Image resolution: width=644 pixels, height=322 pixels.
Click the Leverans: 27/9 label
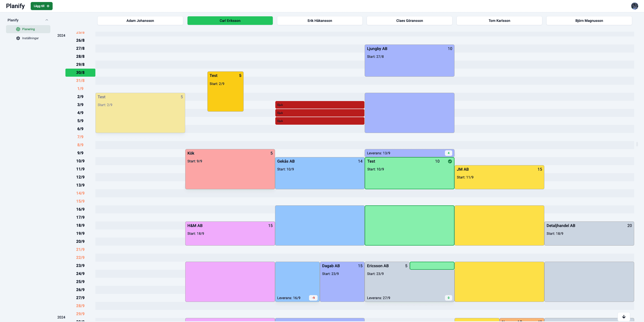[x=378, y=298]
